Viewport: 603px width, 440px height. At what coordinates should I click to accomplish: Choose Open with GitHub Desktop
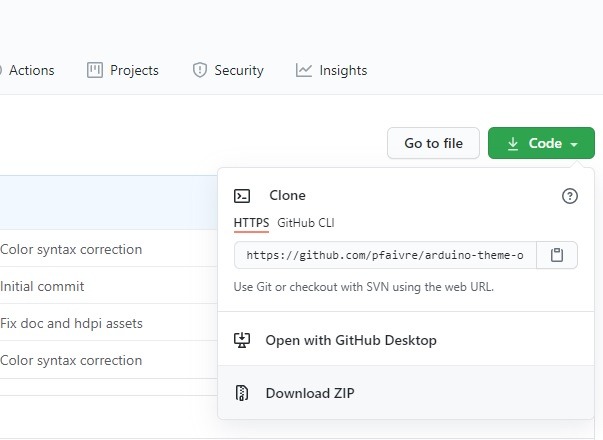[406, 340]
